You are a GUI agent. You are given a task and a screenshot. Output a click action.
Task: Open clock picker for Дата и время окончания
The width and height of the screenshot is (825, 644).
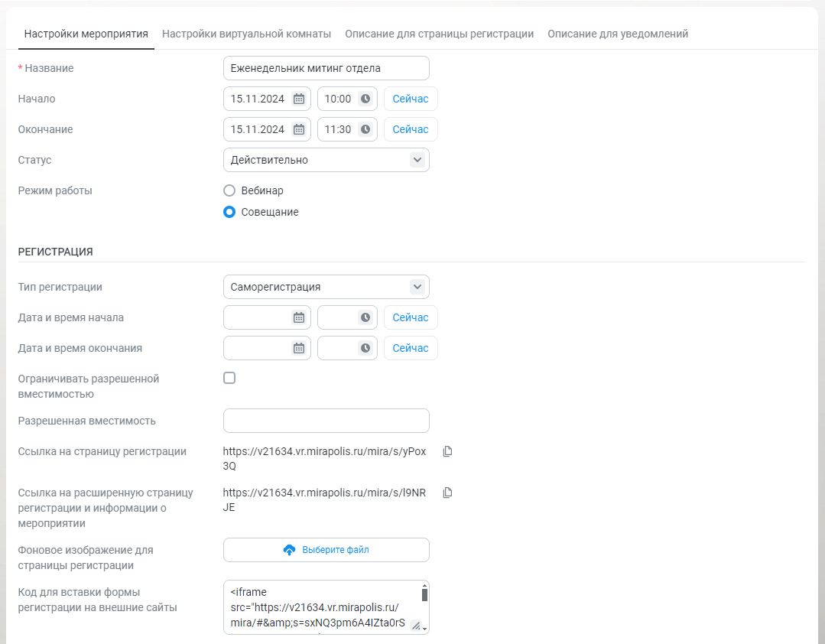click(365, 348)
